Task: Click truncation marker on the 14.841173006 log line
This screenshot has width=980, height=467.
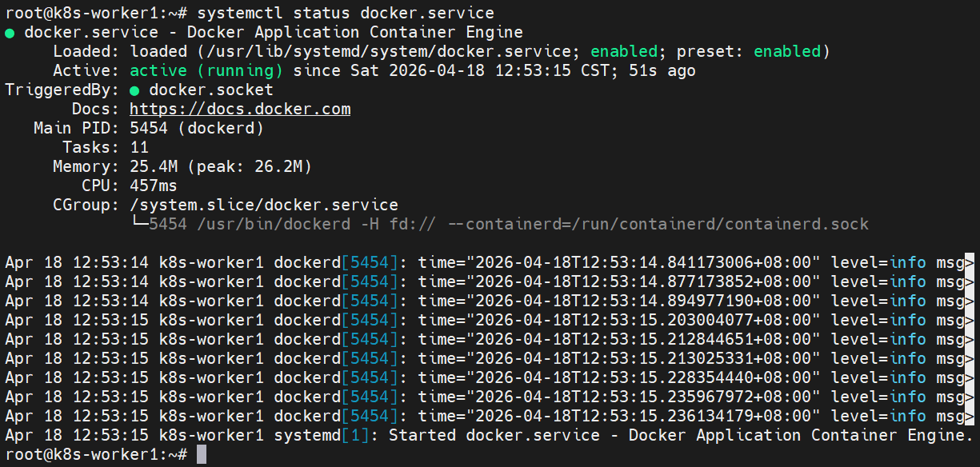Action: click(x=969, y=262)
